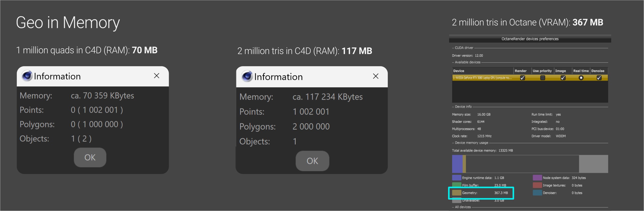Click the blue Engine runtime data legend icon
This screenshot has height=211, width=644.
point(457,178)
